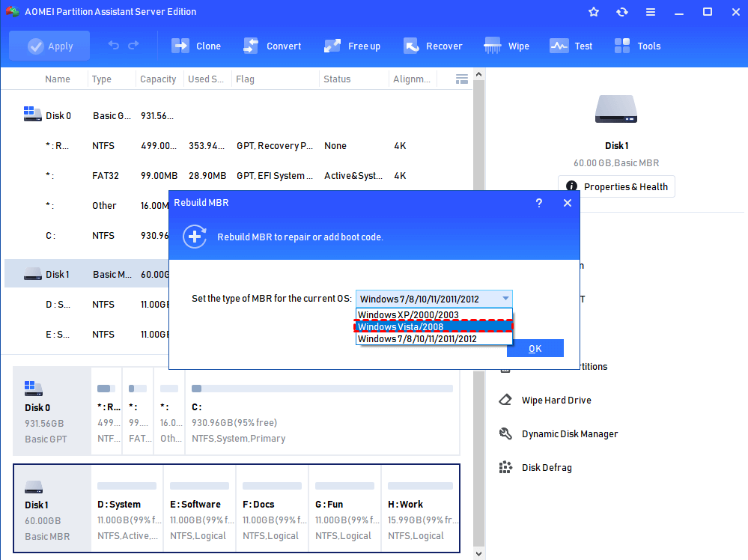This screenshot has width=748, height=560.
Task: Select the FAT partition block in disk map
Action: 138,411
